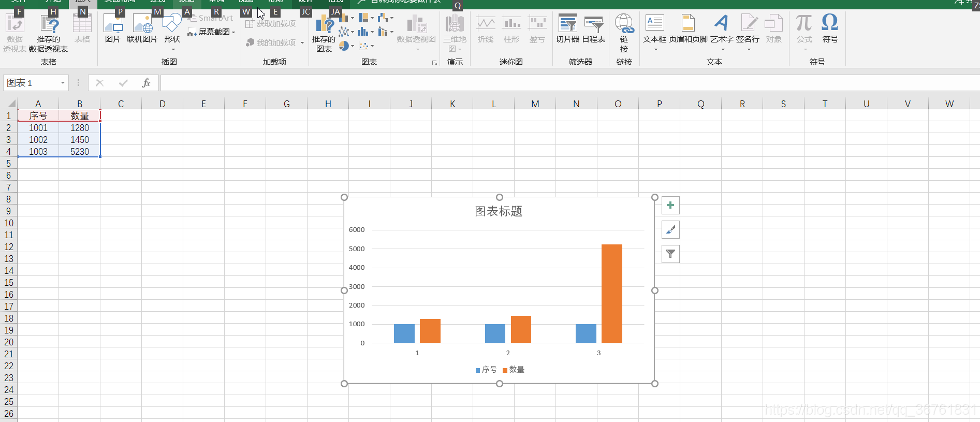The width and height of the screenshot is (980, 422).
Task: Click the vertical axis label 6000
Action: click(x=357, y=230)
